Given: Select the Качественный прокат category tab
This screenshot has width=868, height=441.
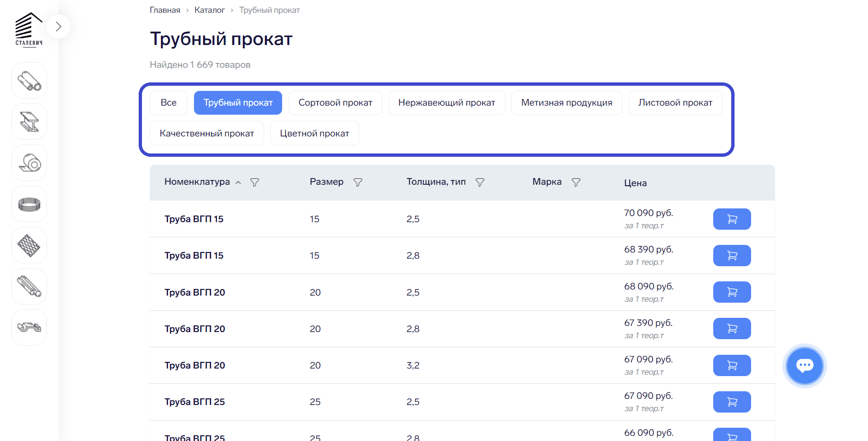Looking at the screenshot, I should click(x=207, y=133).
